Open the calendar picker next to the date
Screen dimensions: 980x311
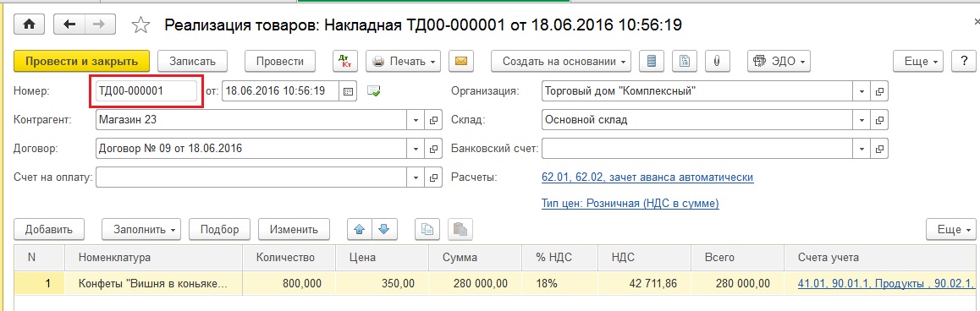pos(349,90)
